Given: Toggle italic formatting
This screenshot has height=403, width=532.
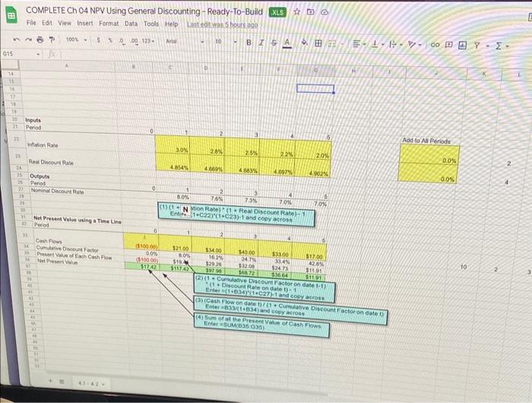Looking at the screenshot, I should coord(261,43).
